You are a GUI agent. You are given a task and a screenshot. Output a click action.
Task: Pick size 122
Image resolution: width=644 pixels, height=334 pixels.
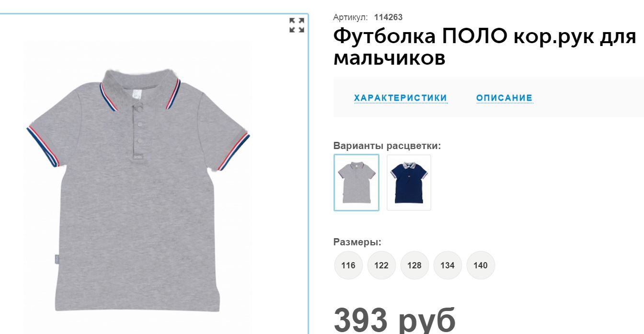point(381,265)
